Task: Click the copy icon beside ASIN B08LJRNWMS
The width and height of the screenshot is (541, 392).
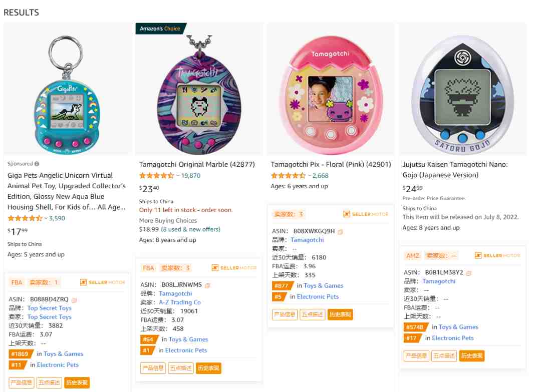Action: [207, 285]
